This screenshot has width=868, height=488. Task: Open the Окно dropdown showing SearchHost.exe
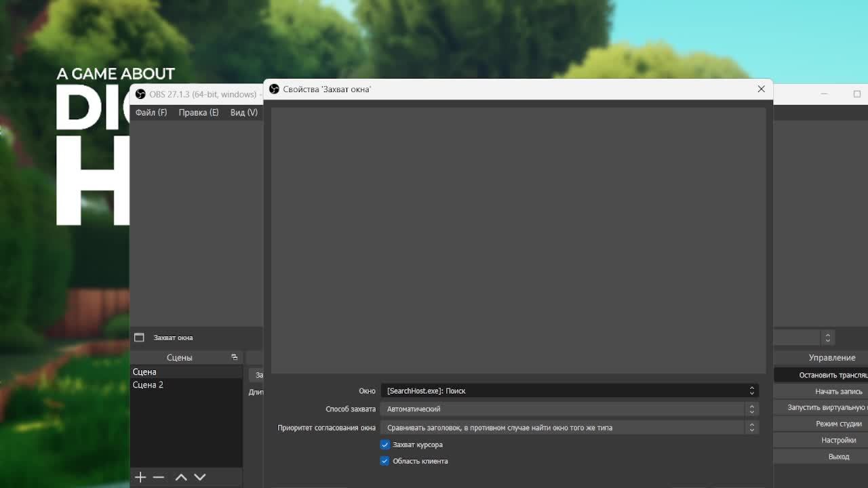[x=569, y=390]
